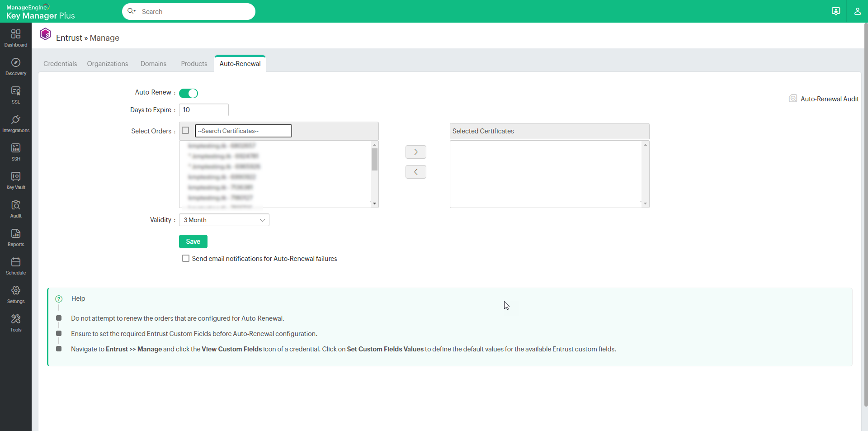Click Selected Certificates scroll up arrow

tap(645, 145)
